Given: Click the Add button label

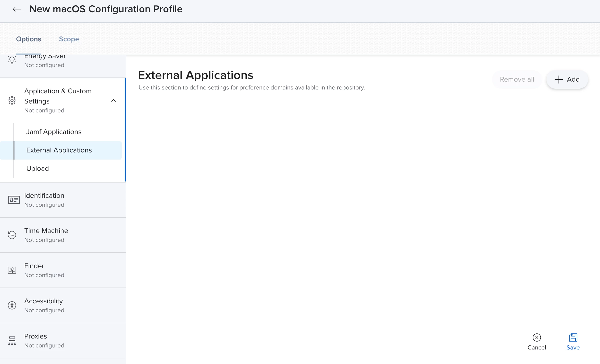Looking at the screenshot, I should pos(573,80).
